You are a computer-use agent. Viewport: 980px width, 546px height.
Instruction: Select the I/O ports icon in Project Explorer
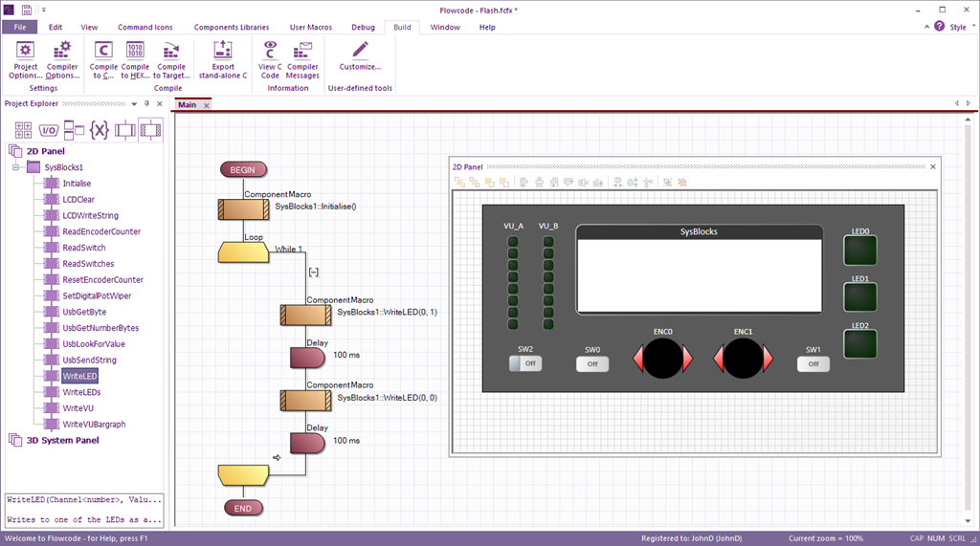49,130
